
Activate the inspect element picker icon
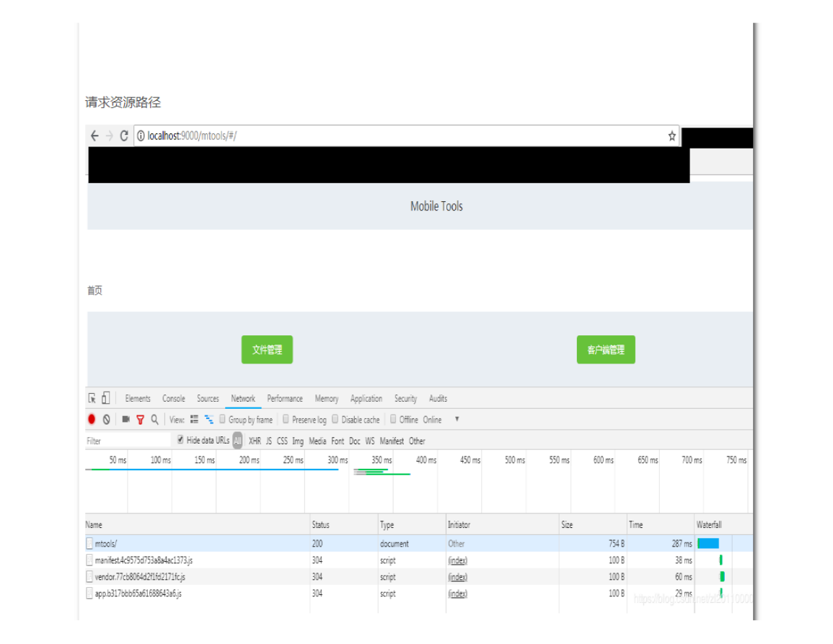(92, 398)
